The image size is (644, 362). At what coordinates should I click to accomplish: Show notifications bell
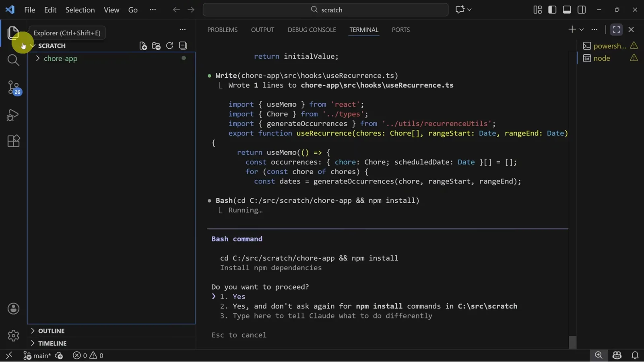point(635,356)
